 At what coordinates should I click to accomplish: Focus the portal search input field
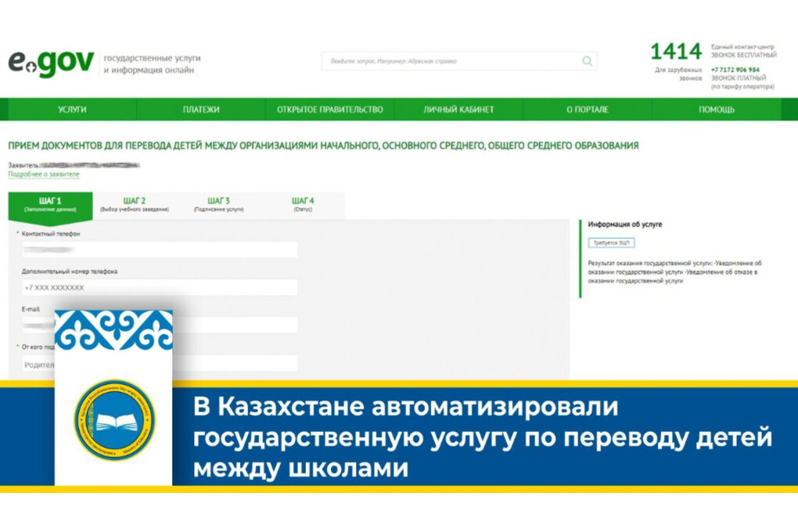pos(450,61)
